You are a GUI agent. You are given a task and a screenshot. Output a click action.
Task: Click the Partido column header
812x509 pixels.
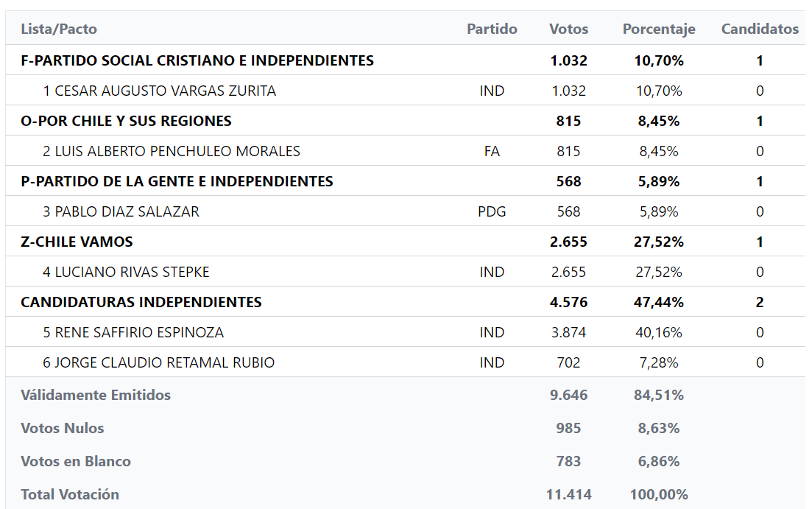(x=492, y=29)
